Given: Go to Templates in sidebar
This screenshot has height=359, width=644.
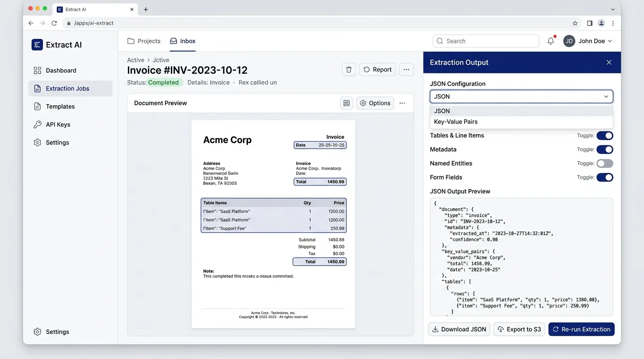Looking at the screenshot, I should tap(70, 107).
